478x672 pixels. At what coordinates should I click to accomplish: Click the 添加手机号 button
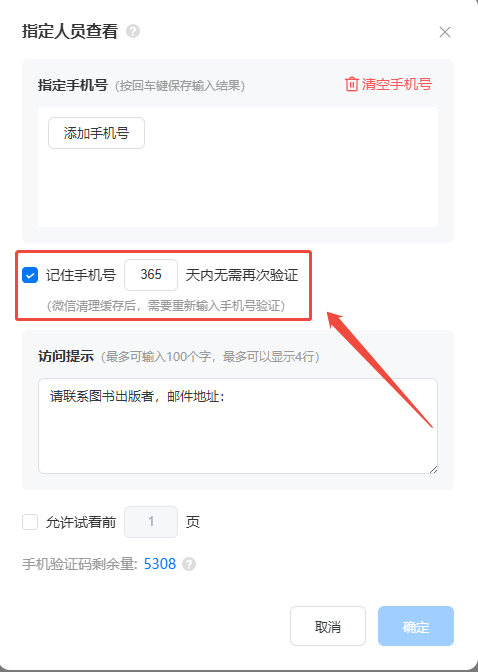tap(96, 133)
